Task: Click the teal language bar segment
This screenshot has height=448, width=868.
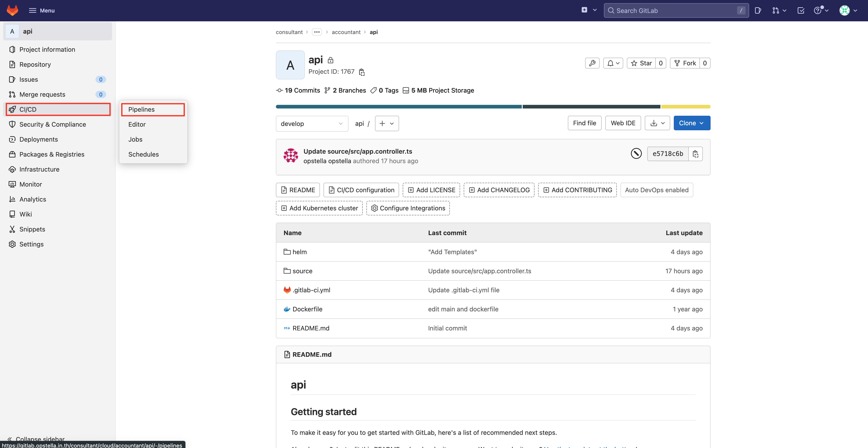Action: click(x=399, y=106)
